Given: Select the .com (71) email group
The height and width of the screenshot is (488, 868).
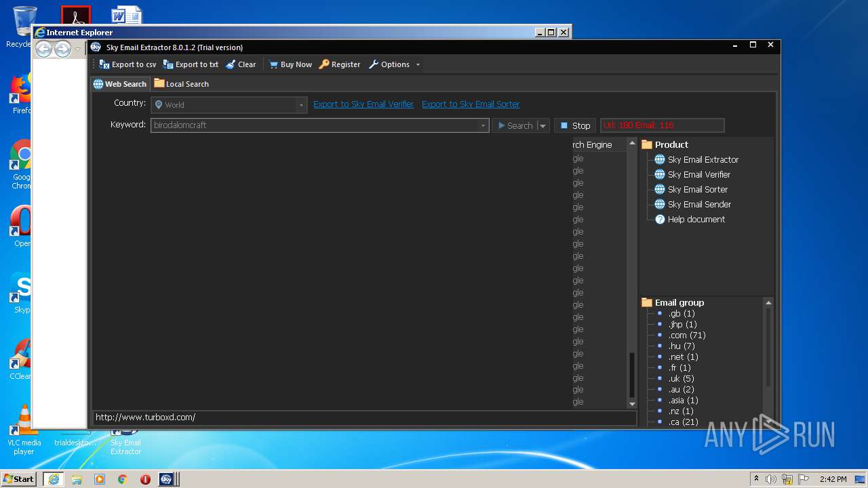Looking at the screenshot, I should (x=687, y=335).
